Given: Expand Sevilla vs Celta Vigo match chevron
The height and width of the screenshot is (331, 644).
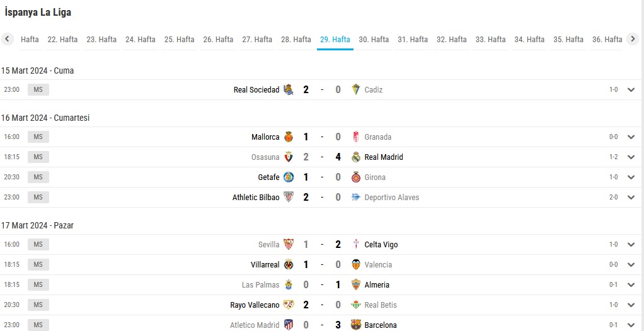Looking at the screenshot, I should (631, 244).
